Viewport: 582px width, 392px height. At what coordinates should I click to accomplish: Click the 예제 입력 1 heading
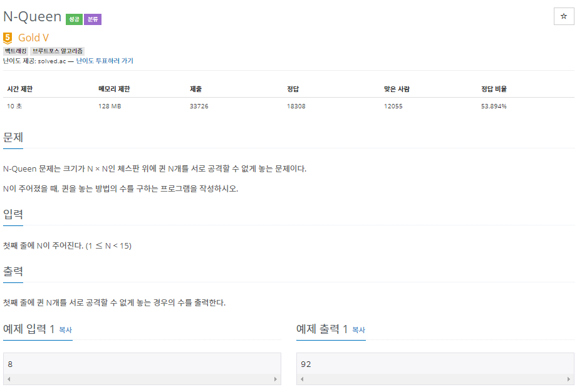coord(29,329)
